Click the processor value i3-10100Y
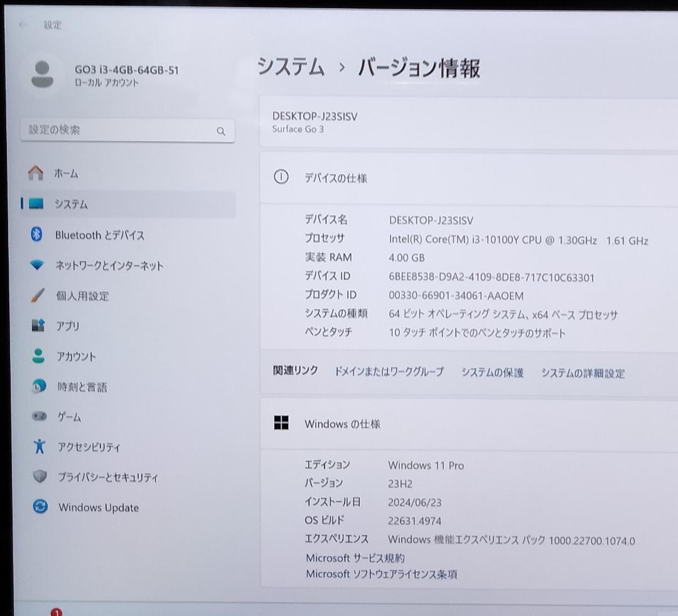678x616 pixels. 519,240
